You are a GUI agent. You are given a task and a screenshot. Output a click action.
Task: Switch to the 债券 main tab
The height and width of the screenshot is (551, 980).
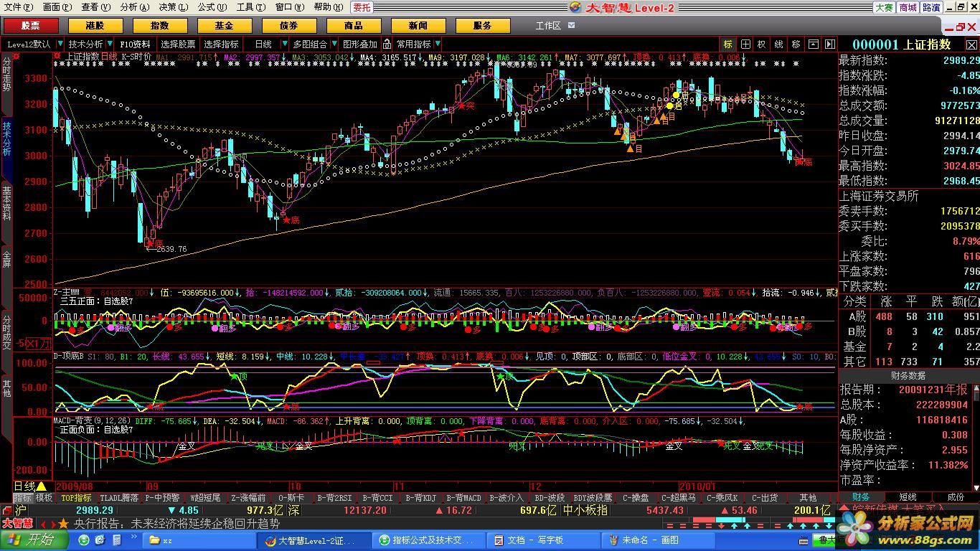tap(289, 25)
